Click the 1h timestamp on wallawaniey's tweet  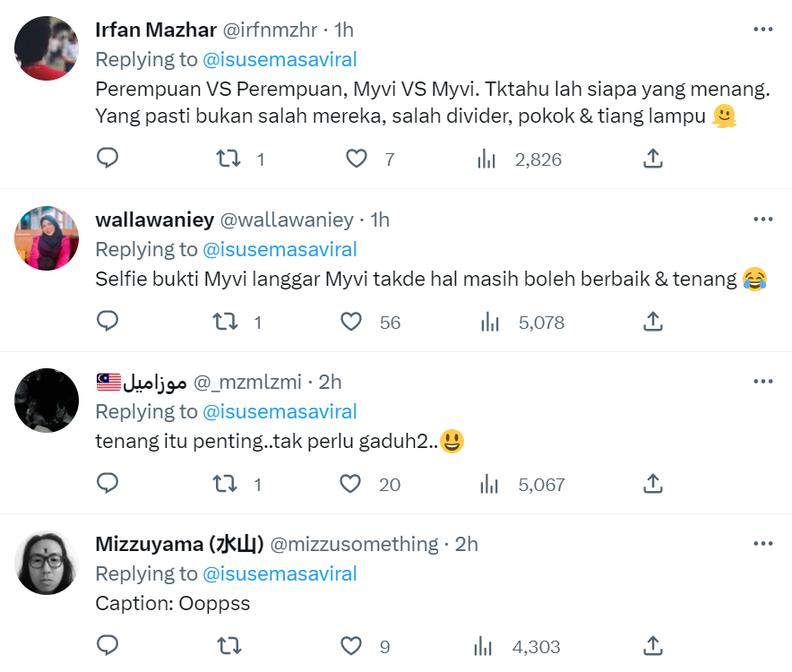pos(380,220)
